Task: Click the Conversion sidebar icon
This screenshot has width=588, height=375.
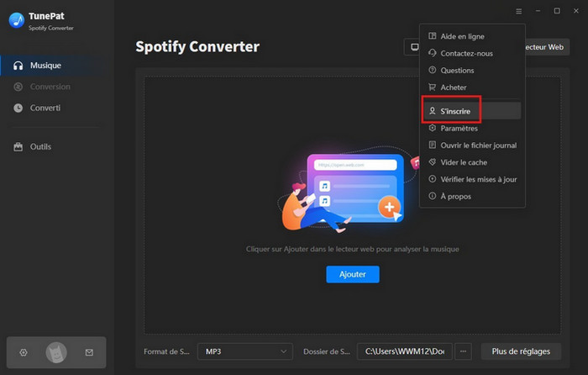Action: 18,87
